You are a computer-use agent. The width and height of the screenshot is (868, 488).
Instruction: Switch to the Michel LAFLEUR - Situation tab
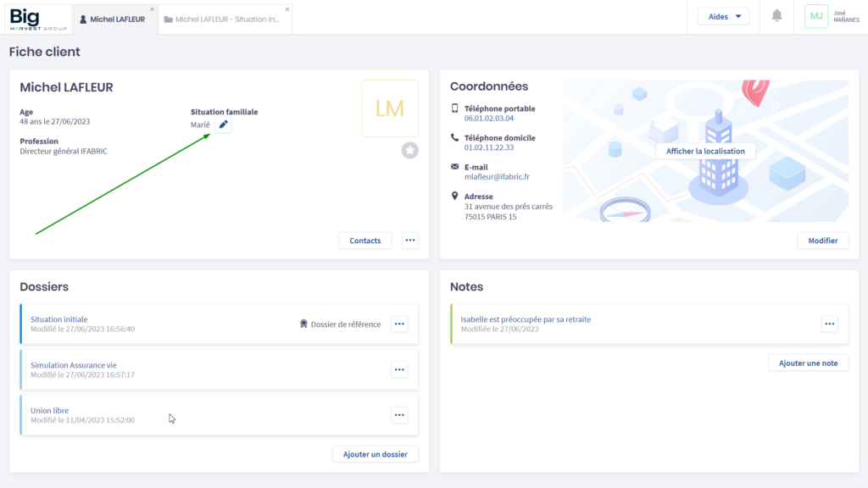[226, 19]
